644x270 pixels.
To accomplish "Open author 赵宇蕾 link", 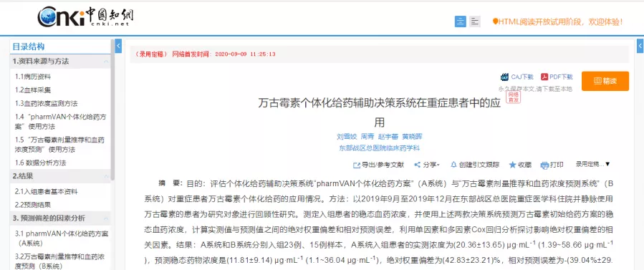I will [388, 137].
